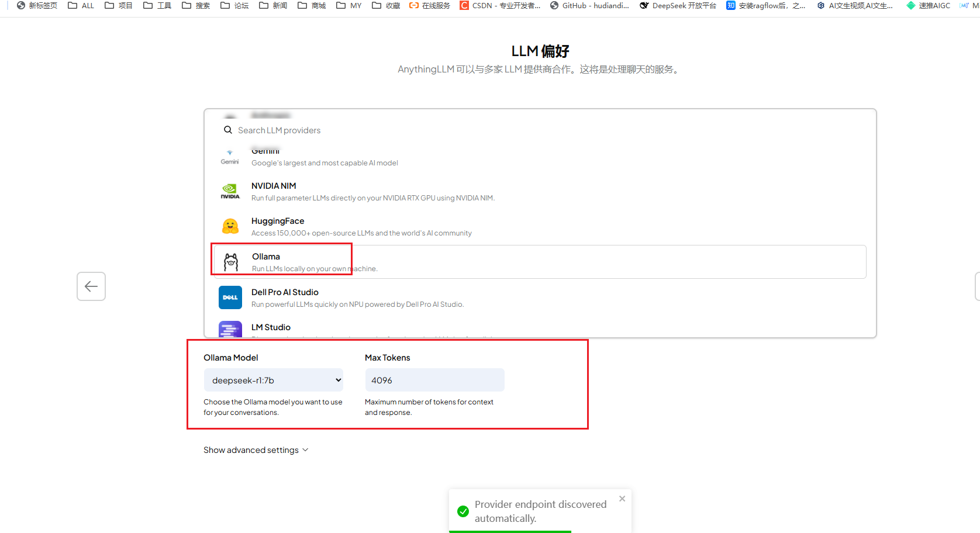Click text 'Maximum number of tokens for context'
Image resolution: width=980 pixels, height=533 pixels.
coord(429,402)
